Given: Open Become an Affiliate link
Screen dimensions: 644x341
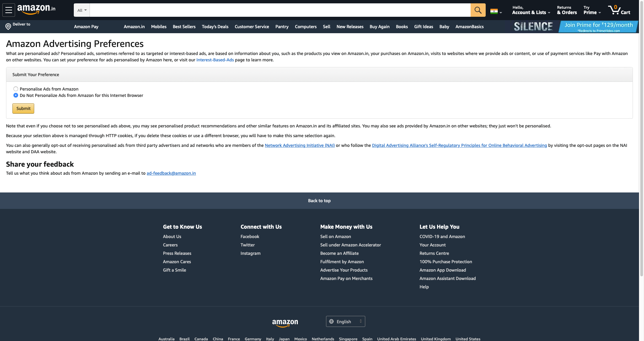Looking at the screenshot, I should [339, 253].
